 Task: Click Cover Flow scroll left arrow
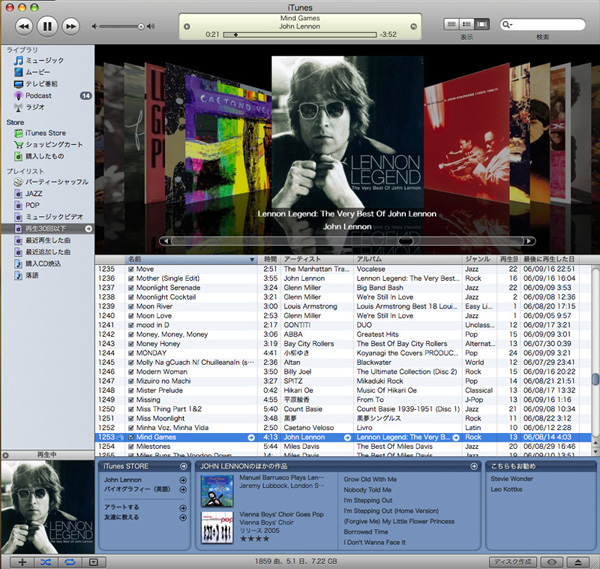click(x=166, y=241)
